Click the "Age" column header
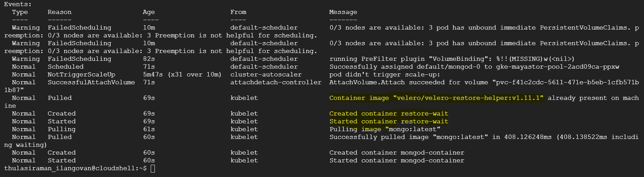Viewport: 644px width, 177px height. tap(149, 12)
